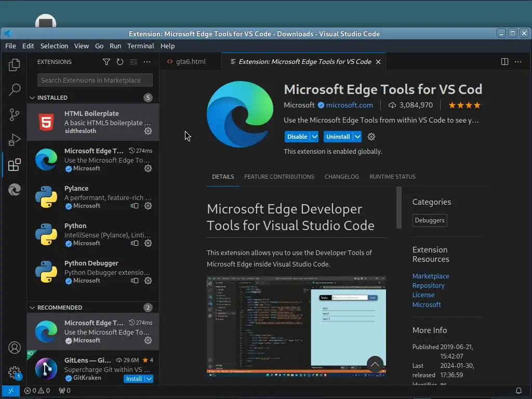Uninstall the Microsoft Edge Tools extension

coord(338,137)
